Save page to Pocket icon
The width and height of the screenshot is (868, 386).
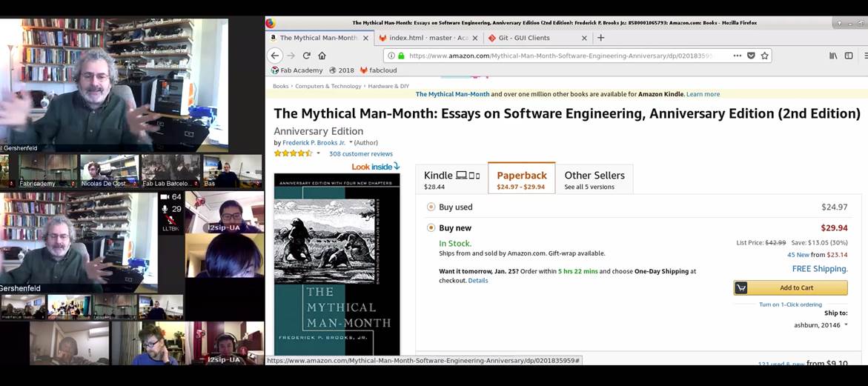click(x=751, y=56)
